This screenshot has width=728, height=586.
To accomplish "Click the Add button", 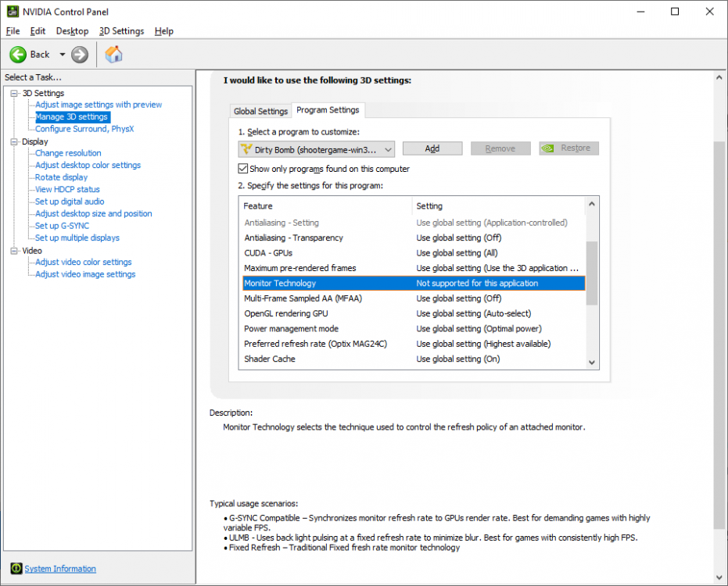I will pyautogui.click(x=432, y=148).
